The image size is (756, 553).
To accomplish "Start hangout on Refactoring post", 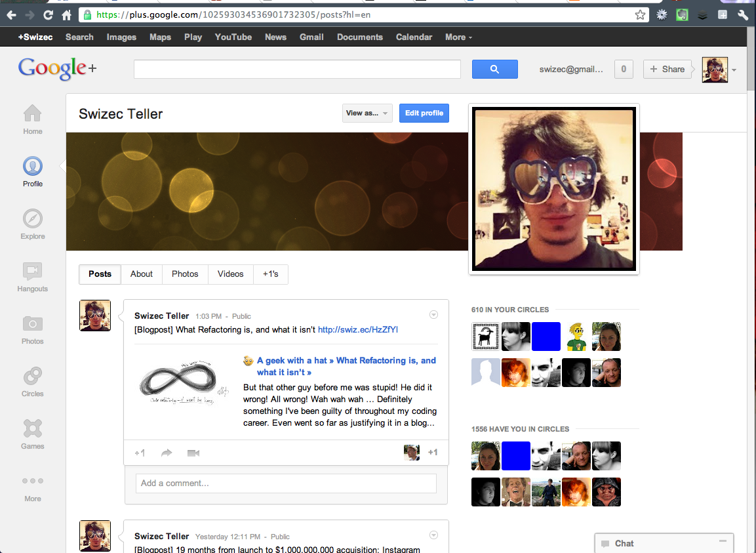I will point(193,453).
